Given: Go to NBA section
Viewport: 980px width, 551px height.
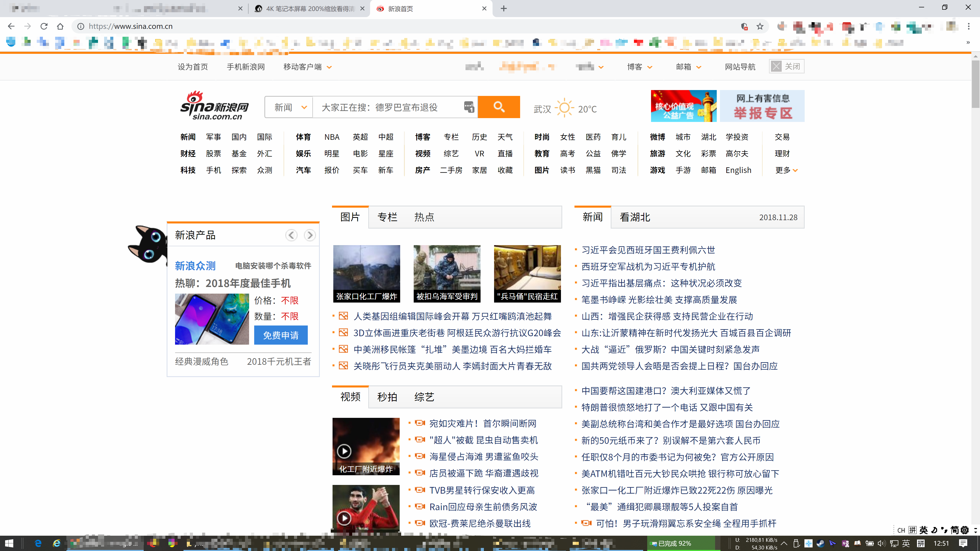Looking at the screenshot, I should pos(332,137).
